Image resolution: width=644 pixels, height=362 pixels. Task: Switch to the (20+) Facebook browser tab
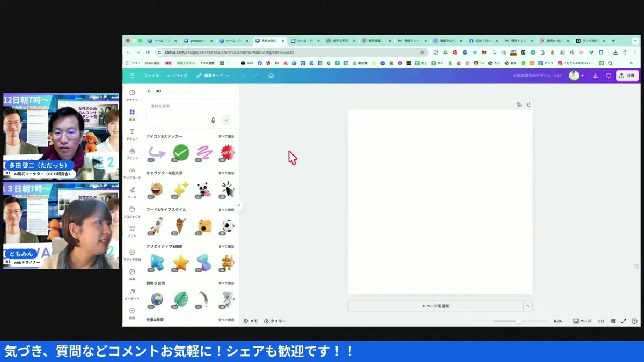[483, 41]
